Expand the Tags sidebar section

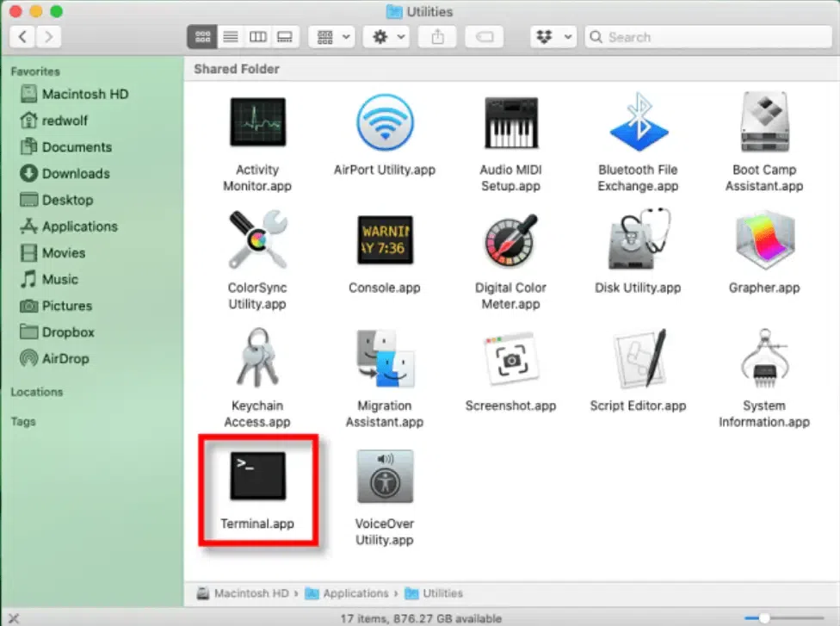click(23, 421)
